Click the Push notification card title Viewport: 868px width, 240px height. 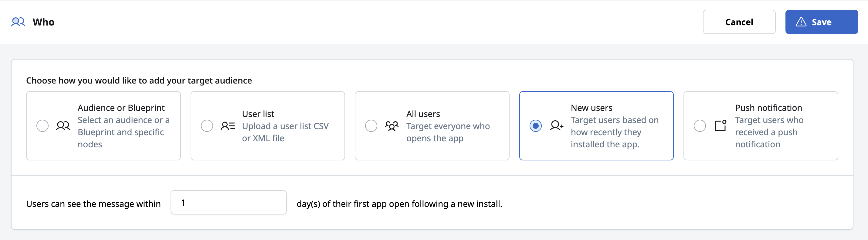click(768, 108)
